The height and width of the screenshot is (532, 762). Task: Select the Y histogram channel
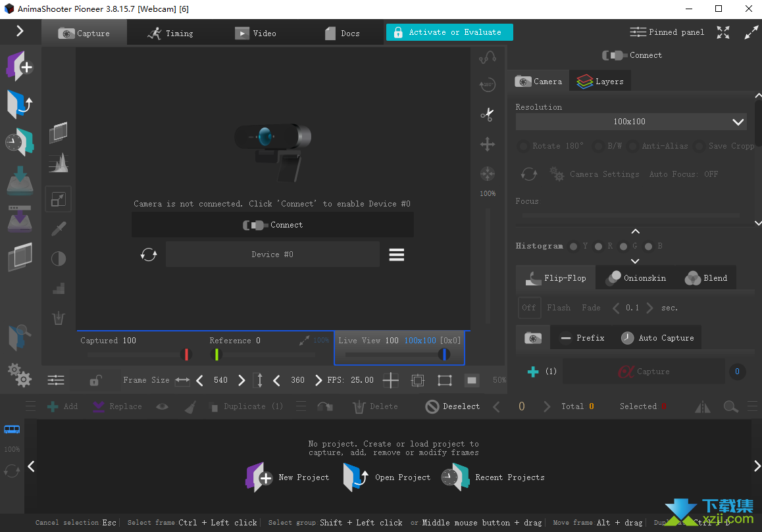[x=573, y=247]
